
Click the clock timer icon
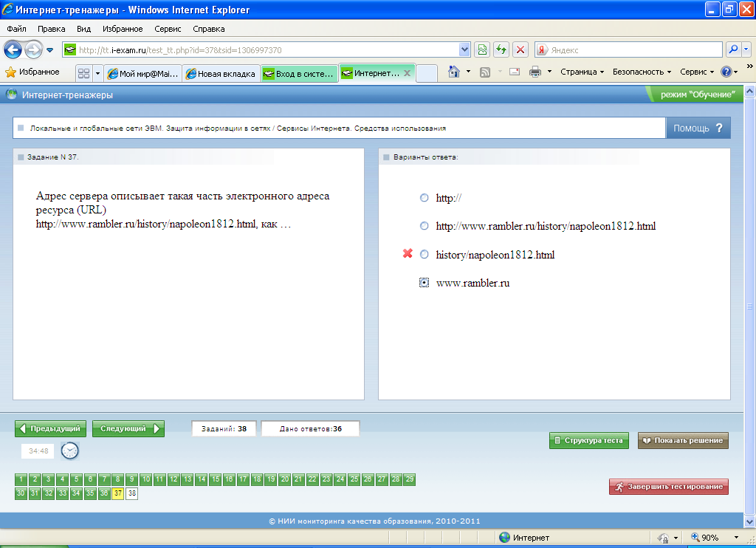(x=70, y=451)
